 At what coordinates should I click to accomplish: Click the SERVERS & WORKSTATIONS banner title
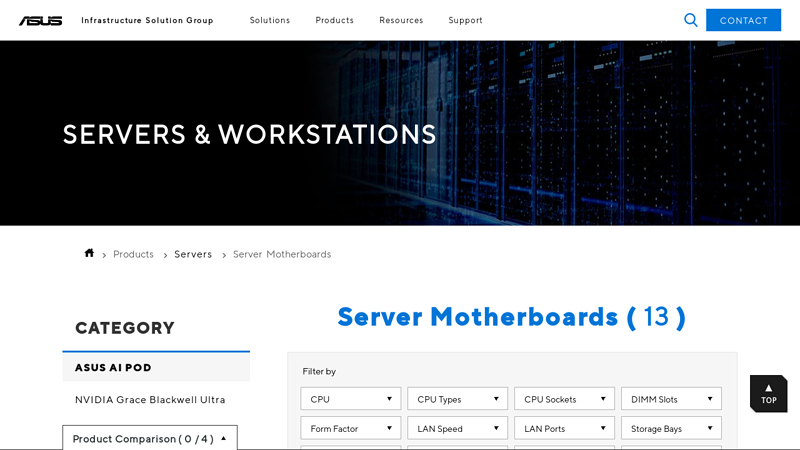(x=249, y=135)
